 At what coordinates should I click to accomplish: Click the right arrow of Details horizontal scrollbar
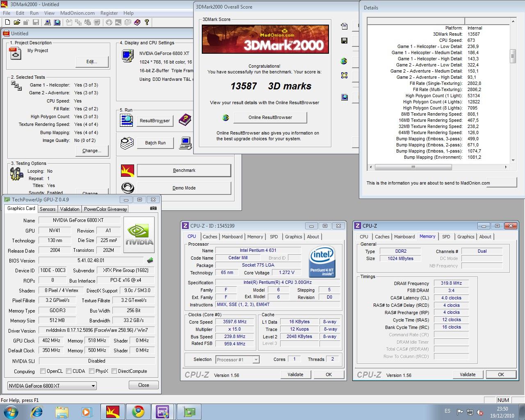coord(506,167)
